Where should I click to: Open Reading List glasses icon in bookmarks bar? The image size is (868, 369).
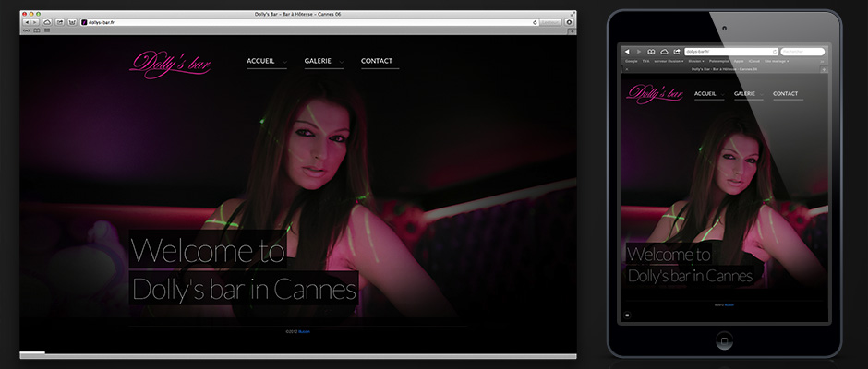26,30
